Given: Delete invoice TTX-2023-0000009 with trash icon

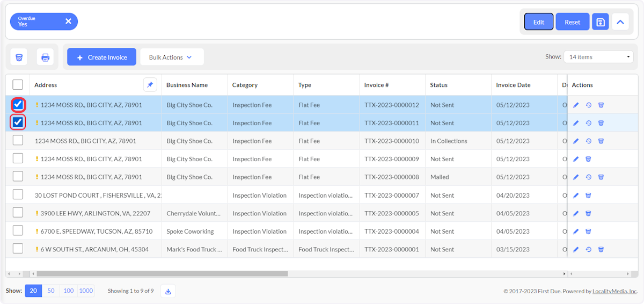Looking at the screenshot, I should [588, 159].
